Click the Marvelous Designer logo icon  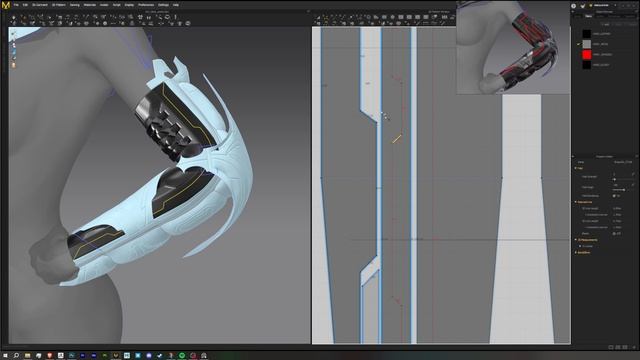click(x=6, y=5)
